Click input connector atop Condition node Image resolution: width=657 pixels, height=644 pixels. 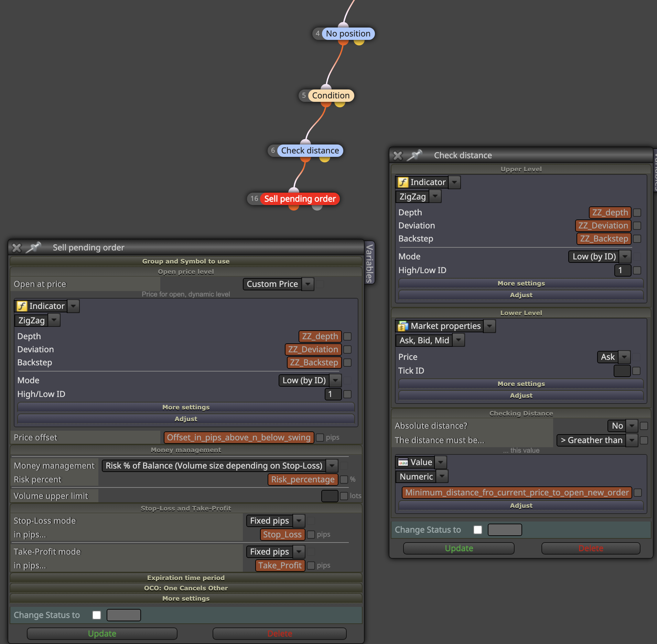click(326, 87)
